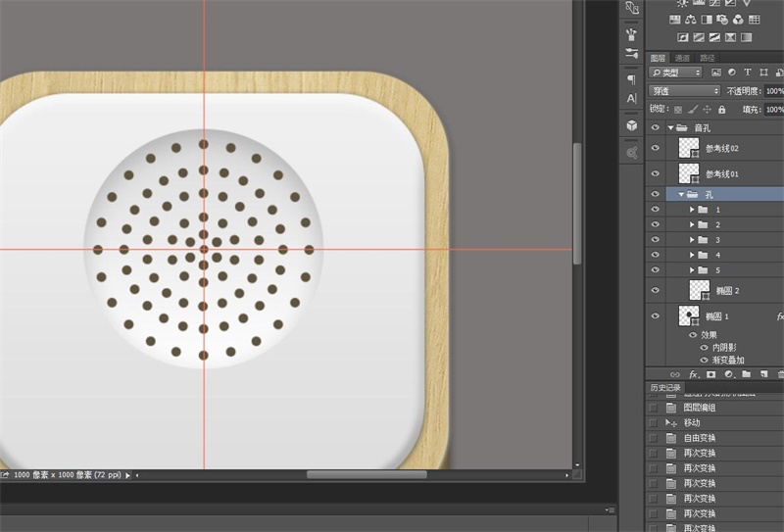Click the add layer mask icon
Viewport: 784px width, 532px height.
(x=710, y=374)
